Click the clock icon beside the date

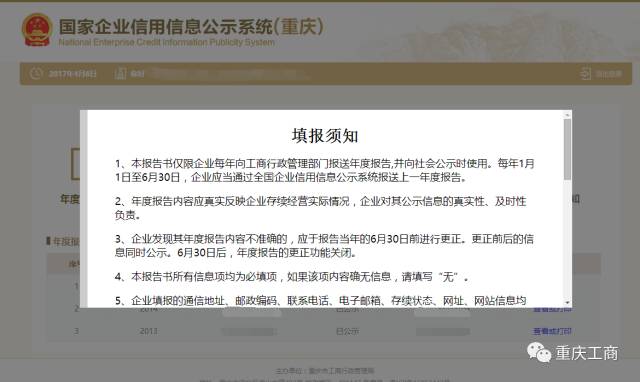tap(36, 73)
